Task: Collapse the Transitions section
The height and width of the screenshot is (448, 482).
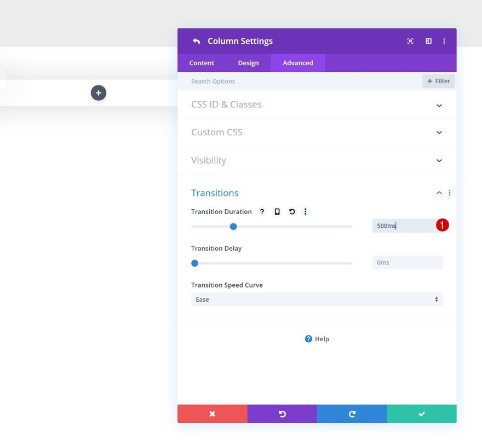Action: 439,192
